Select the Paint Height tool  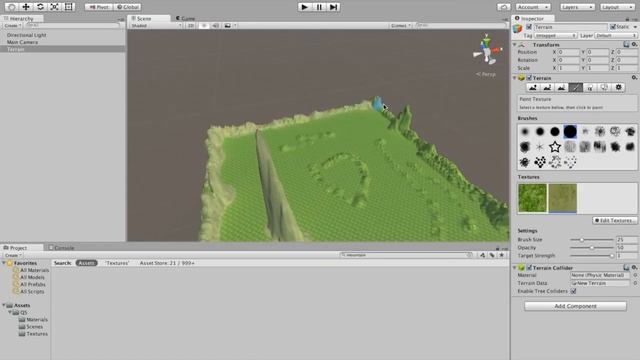tap(547, 87)
